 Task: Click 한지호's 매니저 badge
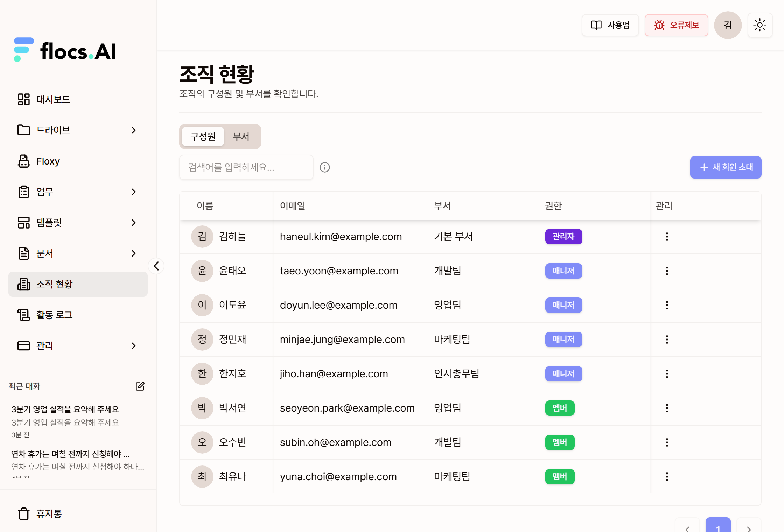563,374
